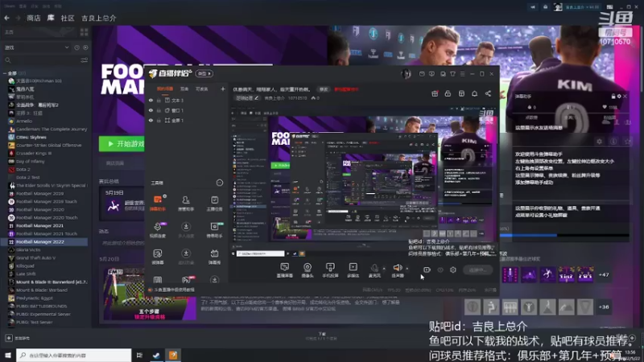644x362 pixels.
Task: Mute the microphone in streaming controls
Action: (374, 270)
